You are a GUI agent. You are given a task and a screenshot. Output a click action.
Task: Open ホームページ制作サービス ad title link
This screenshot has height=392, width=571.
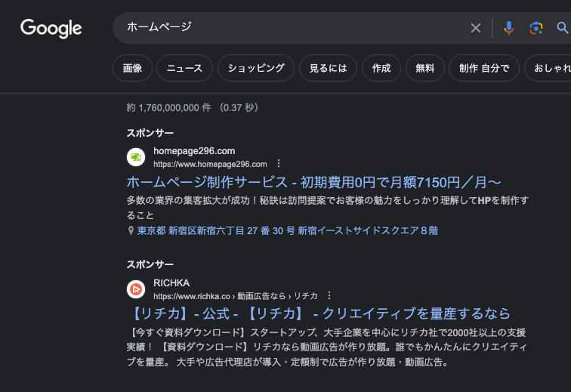pyautogui.click(x=313, y=183)
